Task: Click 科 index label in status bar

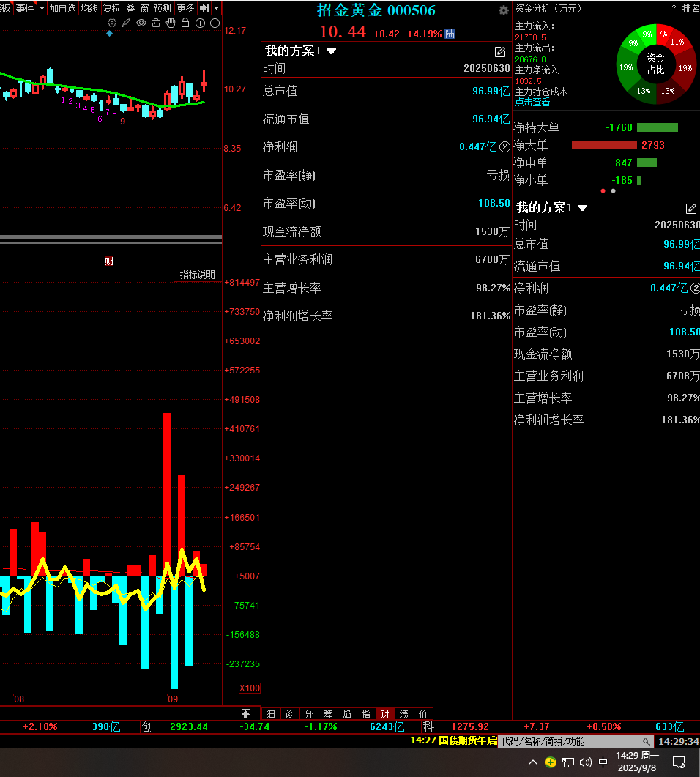Action: pos(428,727)
